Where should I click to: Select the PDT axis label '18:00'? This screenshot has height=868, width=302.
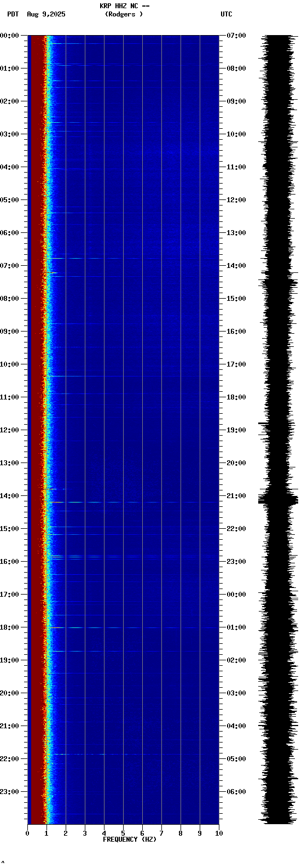click(9, 627)
